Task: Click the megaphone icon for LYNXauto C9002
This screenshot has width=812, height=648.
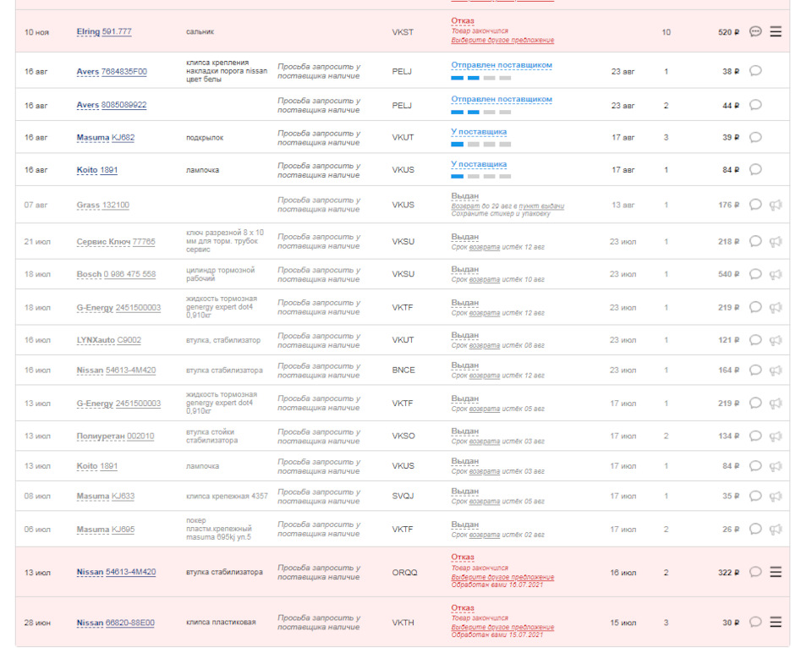Action: 776,340
